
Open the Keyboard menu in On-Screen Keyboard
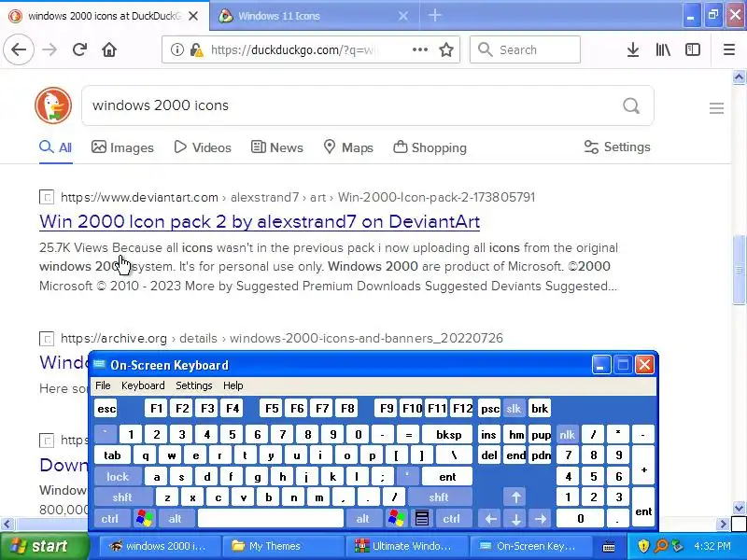[143, 385]
